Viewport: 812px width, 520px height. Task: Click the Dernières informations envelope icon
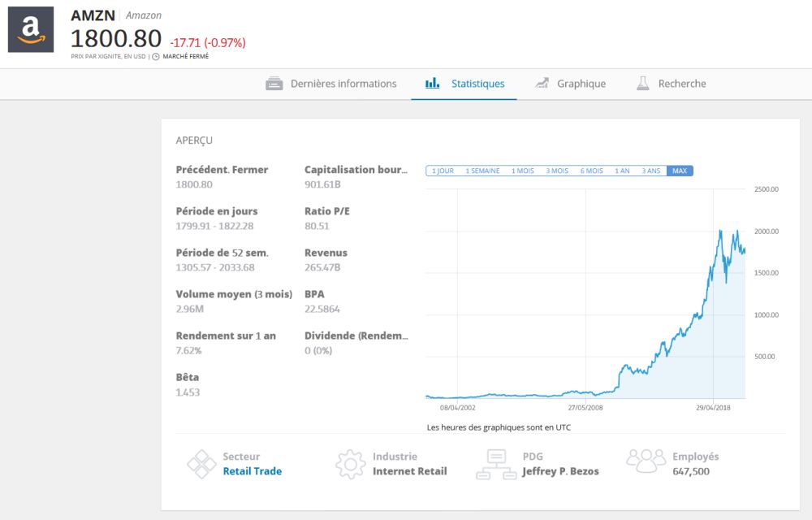pyautogui.click(x=274, y=82)
